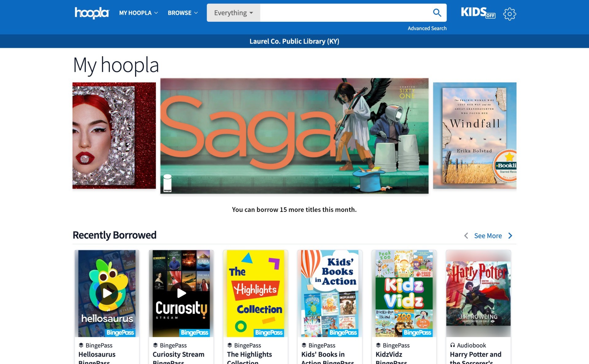Click the search magnifier icon
This screenshot has width=589, height=364.
(437, 13)
